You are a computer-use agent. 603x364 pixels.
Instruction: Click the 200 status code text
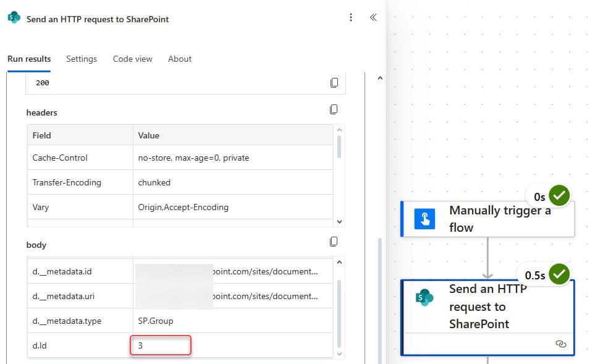pyautogui.click(x=42, y=83)
